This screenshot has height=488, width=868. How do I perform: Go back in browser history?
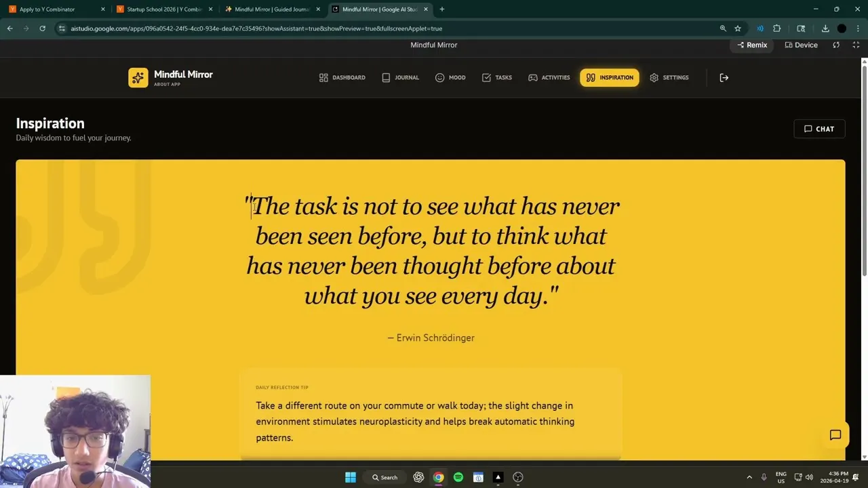tap(10, 28)
